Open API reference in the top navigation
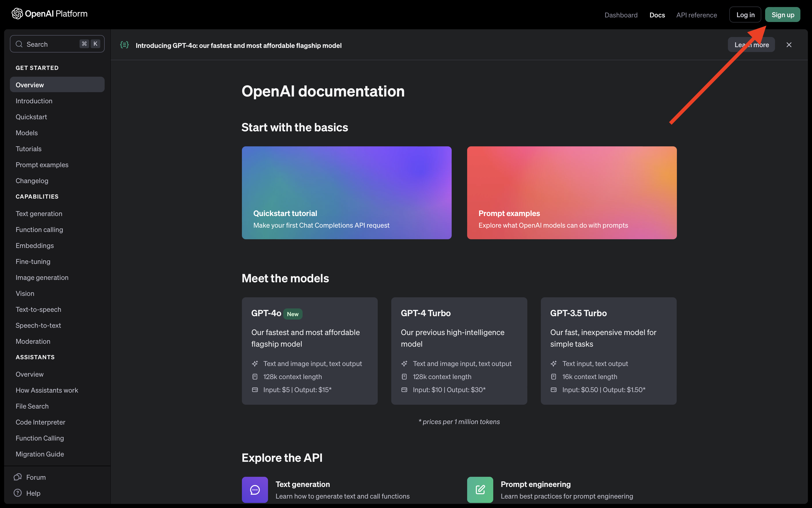The height and width of the screenshot is (508, 812). coord(696,15)
